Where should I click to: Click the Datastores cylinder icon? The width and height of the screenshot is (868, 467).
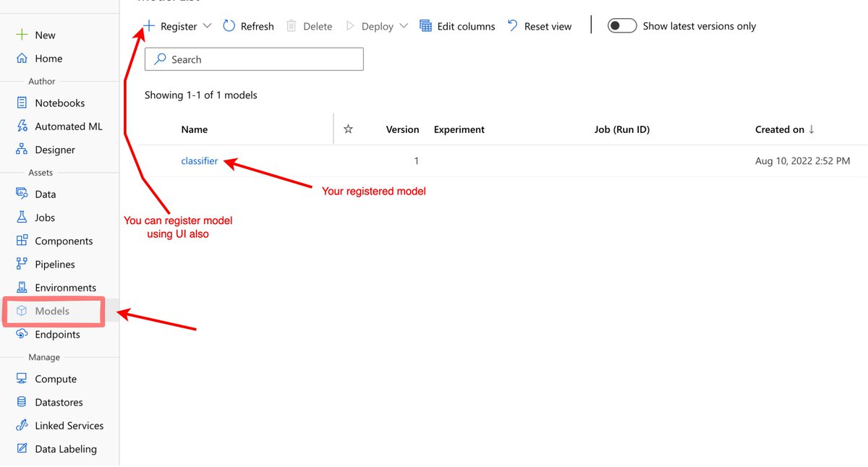coord(22,402)
